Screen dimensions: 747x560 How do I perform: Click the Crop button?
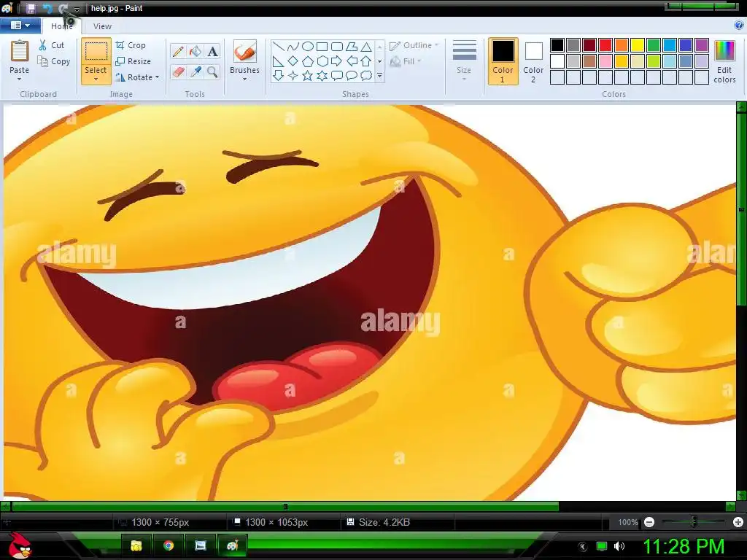(131, 45)
